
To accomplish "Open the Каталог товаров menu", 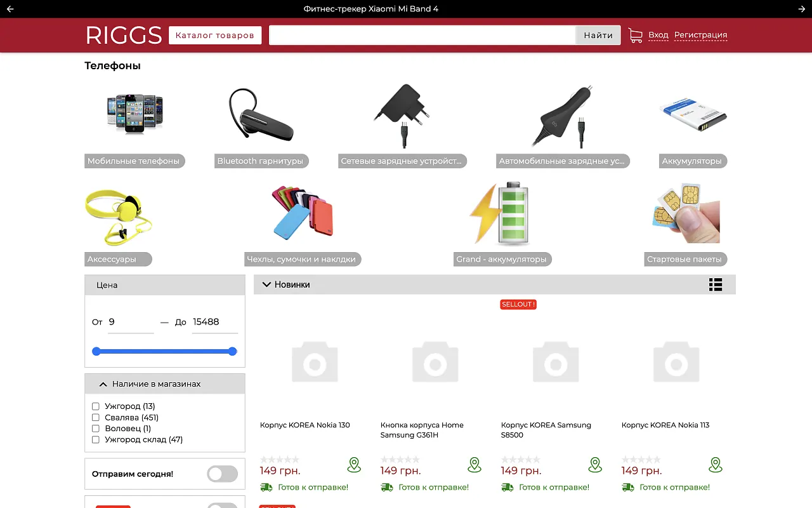I will (215, 36).
